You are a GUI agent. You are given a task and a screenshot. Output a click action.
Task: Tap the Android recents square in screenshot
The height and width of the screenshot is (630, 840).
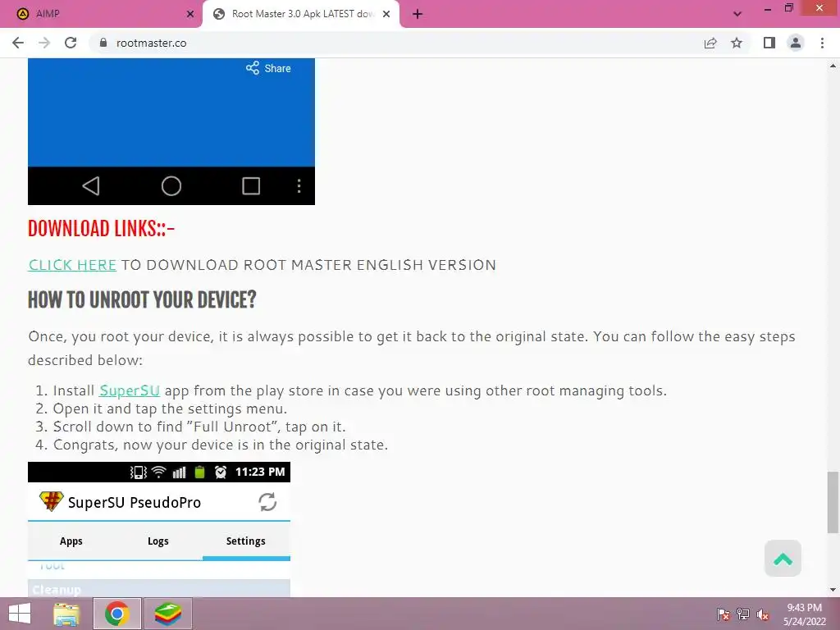pyautogui.click(x=251, y=186)
